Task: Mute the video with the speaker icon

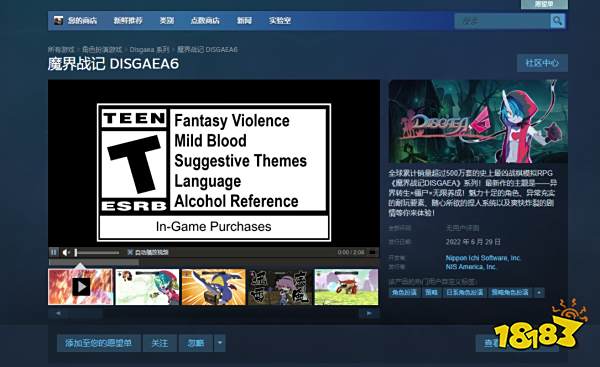Action: (66, 252)
